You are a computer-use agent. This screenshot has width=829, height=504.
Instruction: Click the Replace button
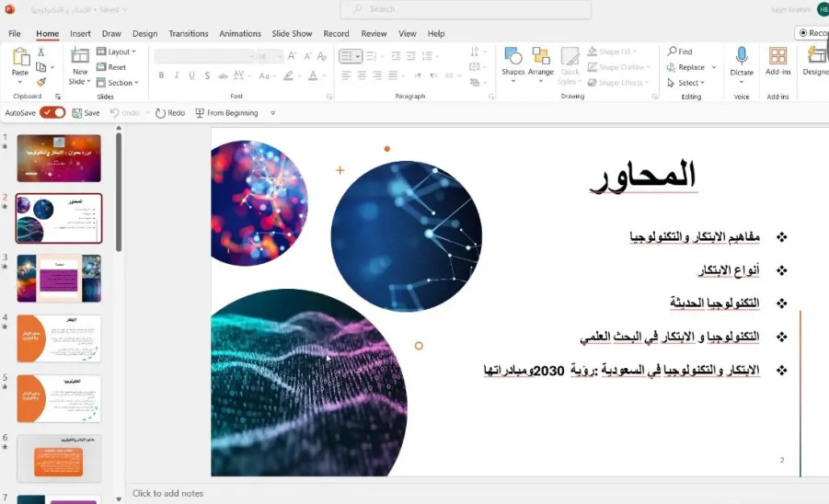click(685, 67)
